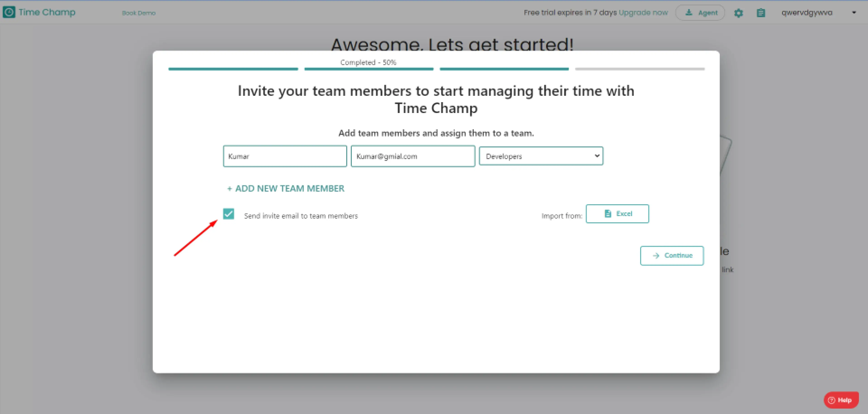Open settings via the gear icon

coord(738,13)
